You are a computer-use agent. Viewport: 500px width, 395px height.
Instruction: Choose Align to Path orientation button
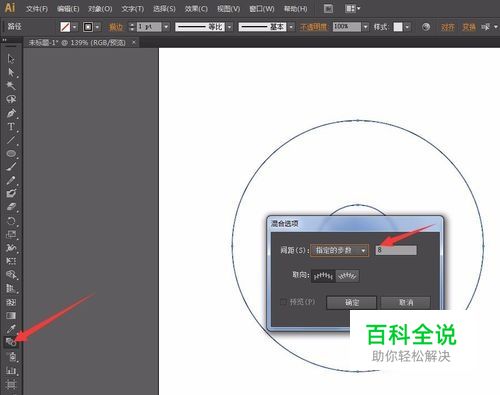347,276
